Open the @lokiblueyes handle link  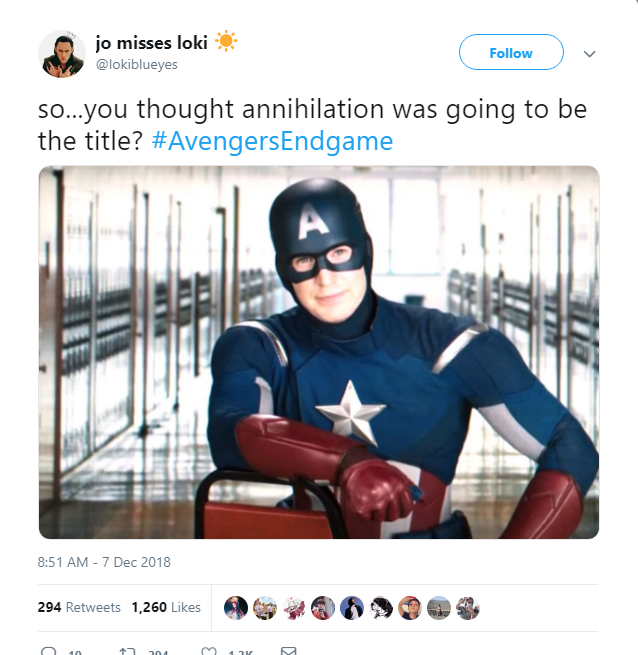click(x=137, y=65)
